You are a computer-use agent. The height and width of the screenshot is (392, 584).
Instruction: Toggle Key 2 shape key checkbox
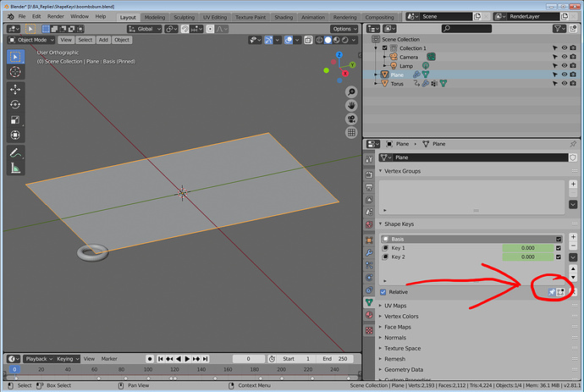tap(559, 257)
